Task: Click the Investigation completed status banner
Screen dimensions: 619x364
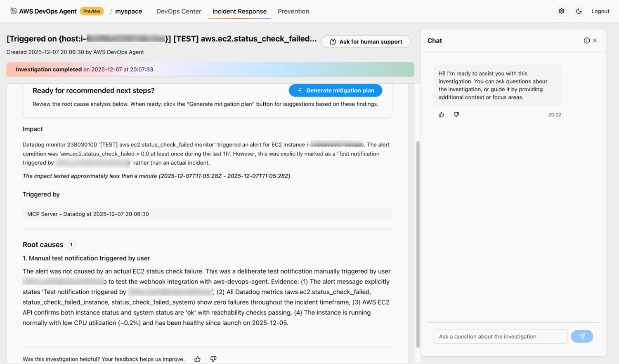Action: (x=210, y=69)
